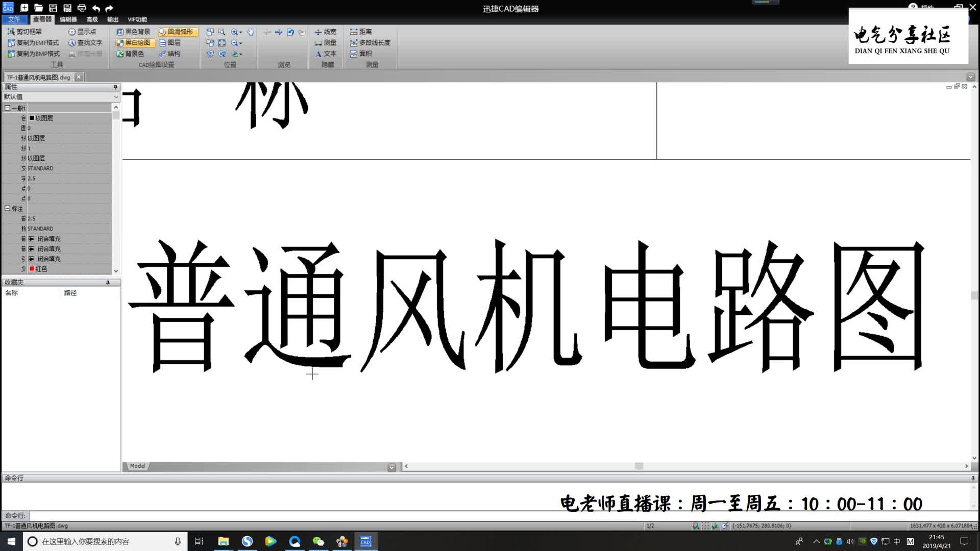Click the blue forward arrow browse icon
Screen dimensions: 980x551
pyautogui.click(x=279, y=32)
